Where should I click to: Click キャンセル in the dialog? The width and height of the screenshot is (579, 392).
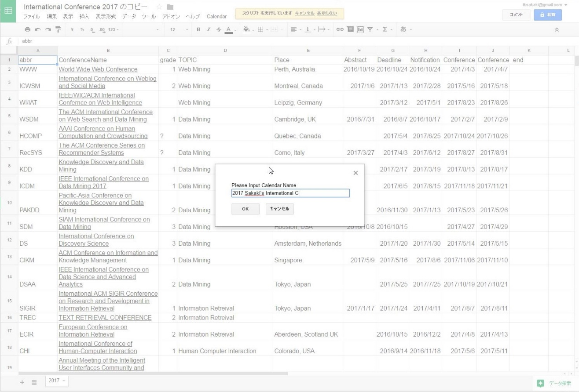[279, 209]
